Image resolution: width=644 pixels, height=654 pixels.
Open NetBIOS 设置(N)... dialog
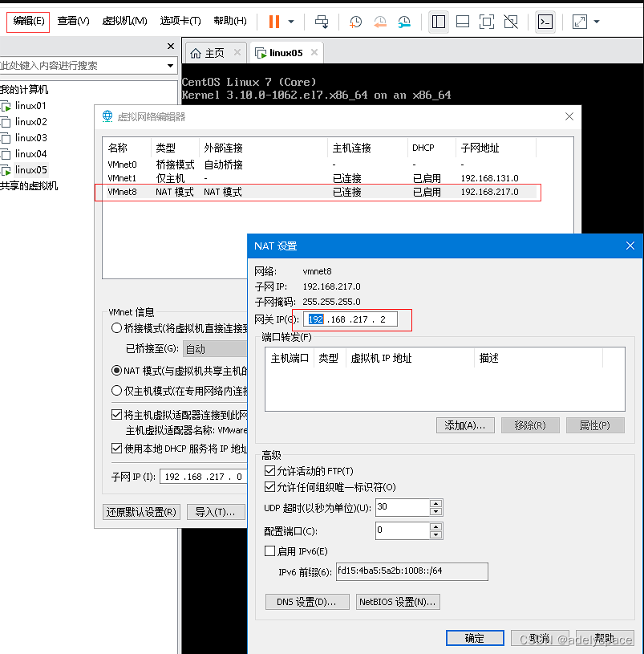point(398,602)
